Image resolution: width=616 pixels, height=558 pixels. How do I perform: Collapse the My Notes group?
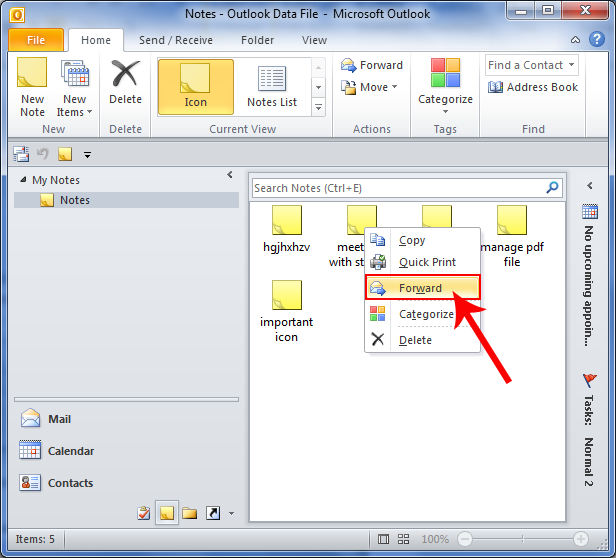click(x=23, y=180)
